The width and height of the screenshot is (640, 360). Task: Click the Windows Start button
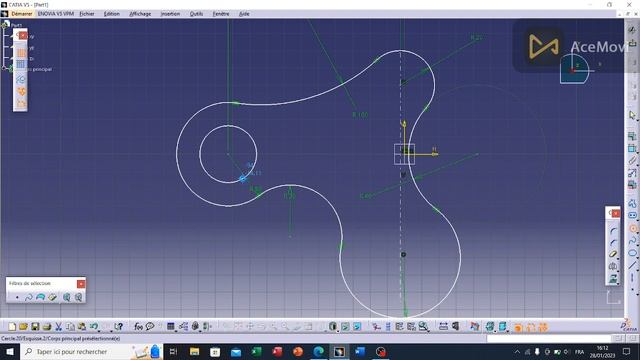coord(9,351)
